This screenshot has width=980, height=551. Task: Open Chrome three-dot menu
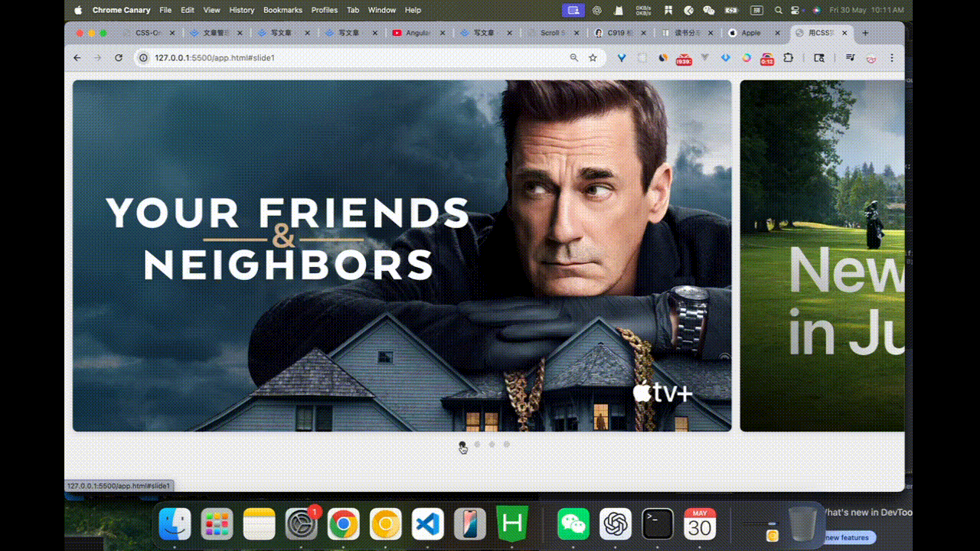[x=891, y=57]
